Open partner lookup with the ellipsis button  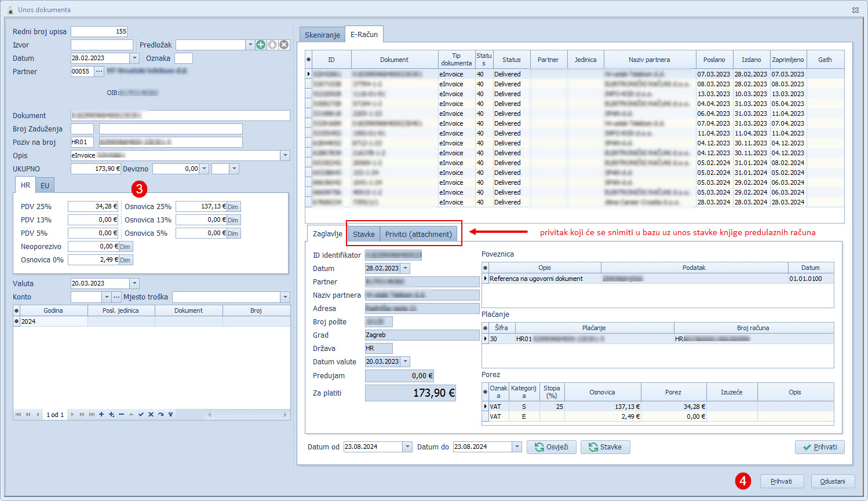tap(99, 71)
